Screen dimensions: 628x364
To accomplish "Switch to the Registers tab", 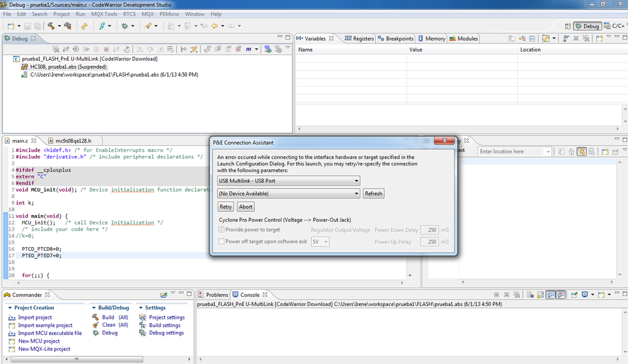I will (359, 38).
